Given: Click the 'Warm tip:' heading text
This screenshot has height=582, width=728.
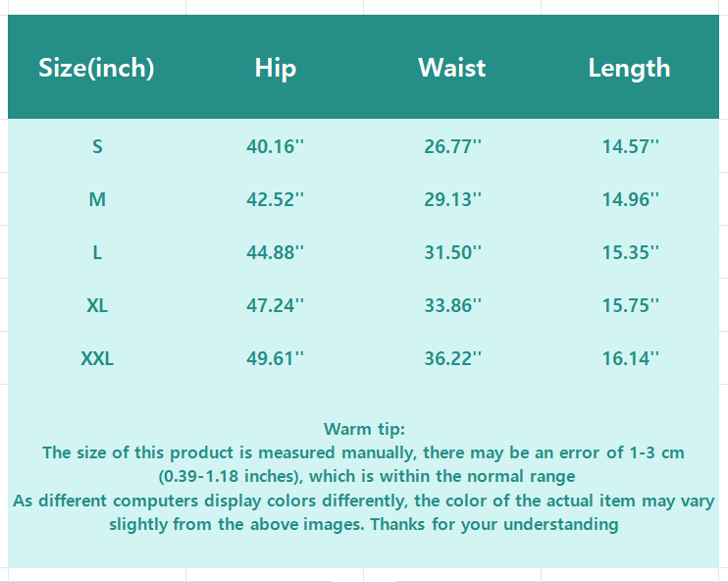Looking at the screenshot, I should 363,429.
